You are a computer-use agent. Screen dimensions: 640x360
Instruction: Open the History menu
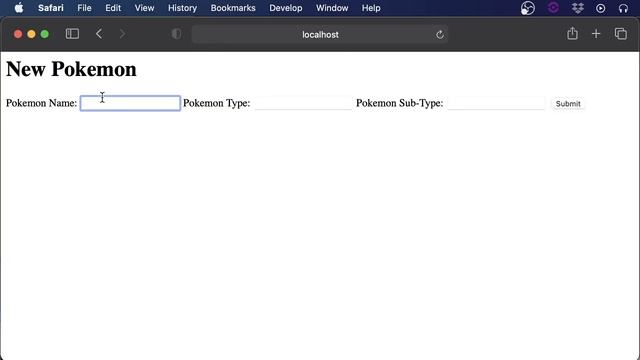tap(182, 8)
